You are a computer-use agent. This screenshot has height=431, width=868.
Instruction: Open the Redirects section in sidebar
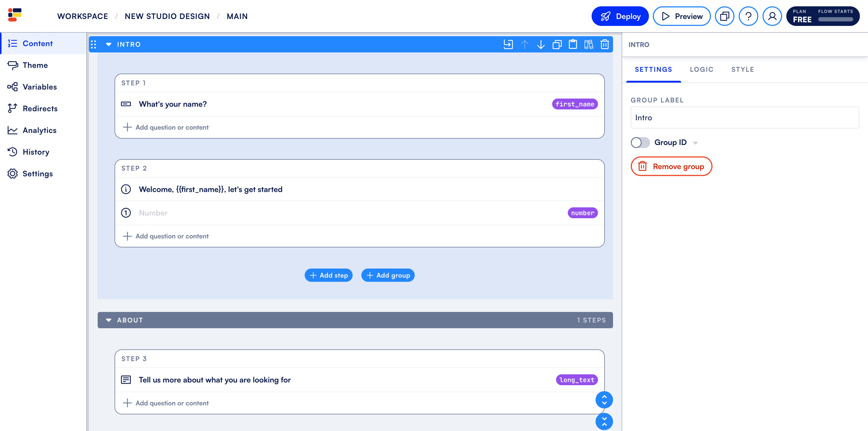[44, 109]
